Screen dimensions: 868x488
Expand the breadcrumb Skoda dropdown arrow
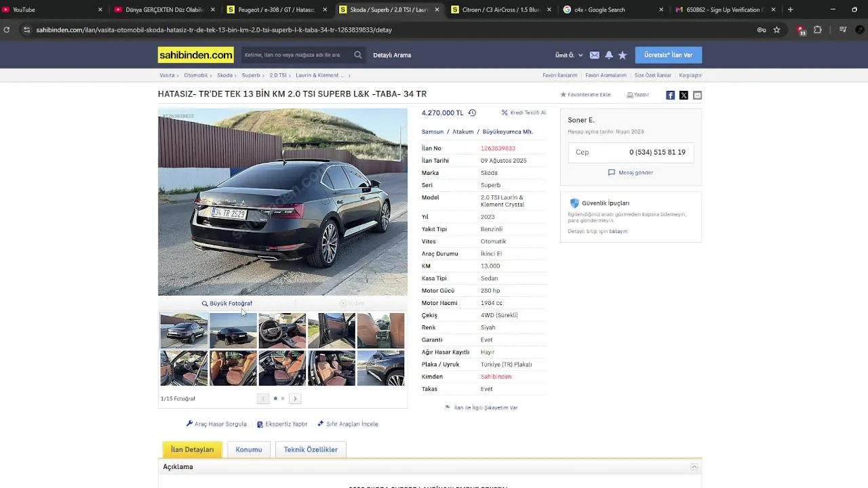coord(237,75)
